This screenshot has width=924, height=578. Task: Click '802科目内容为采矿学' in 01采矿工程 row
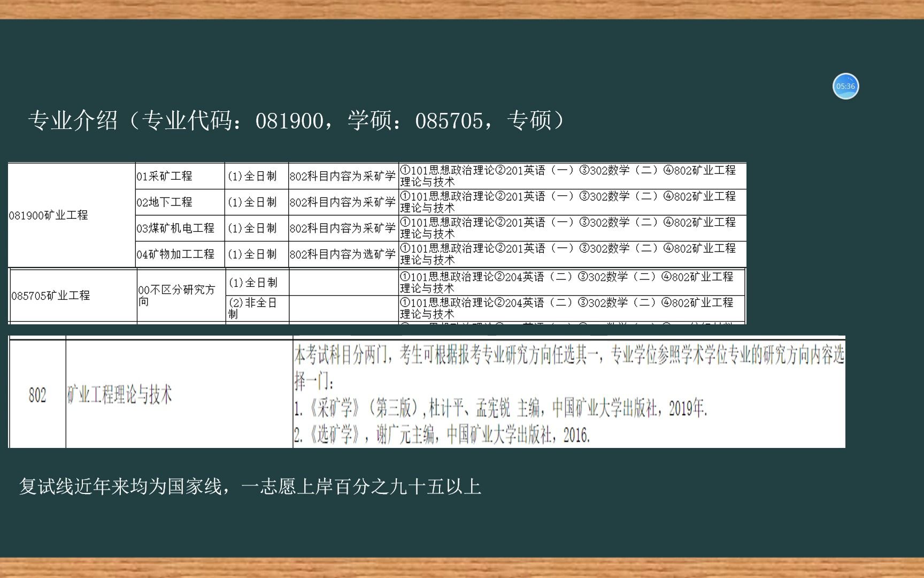[343, 176]
